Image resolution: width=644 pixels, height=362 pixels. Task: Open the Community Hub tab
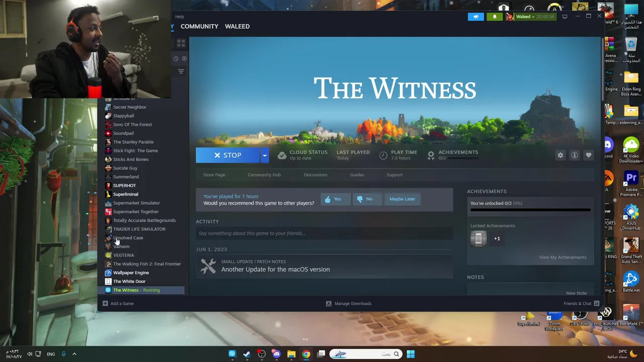(264, 175)
